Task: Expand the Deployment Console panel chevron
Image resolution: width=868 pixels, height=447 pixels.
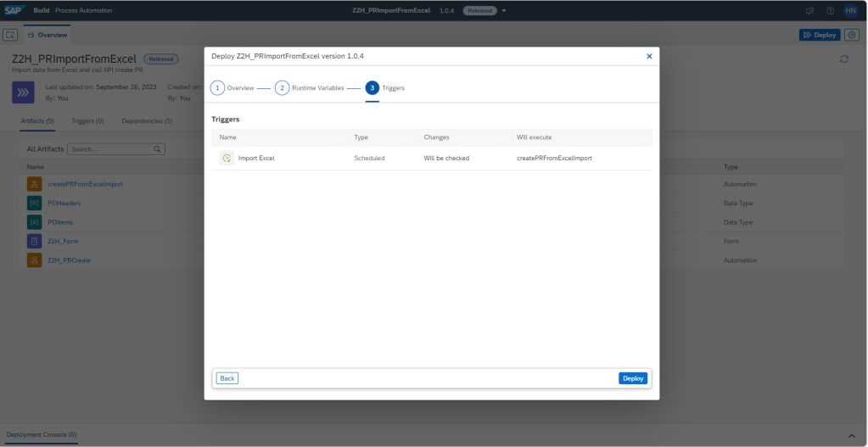Action: [852, 434]
